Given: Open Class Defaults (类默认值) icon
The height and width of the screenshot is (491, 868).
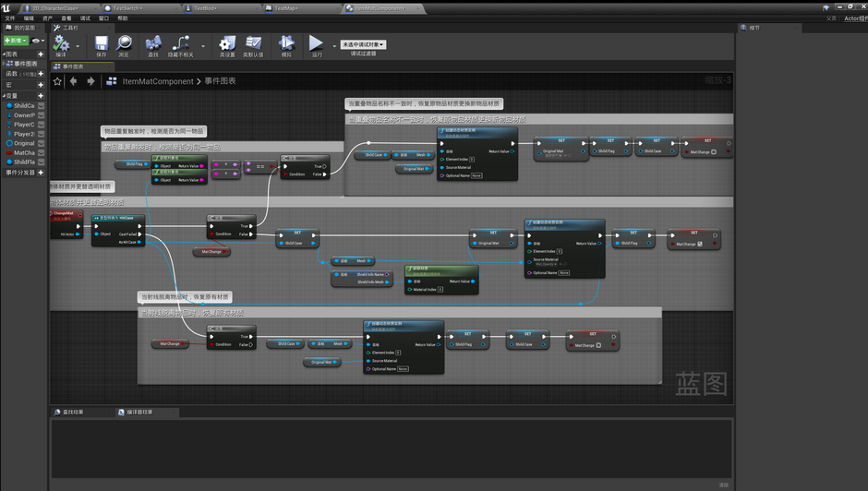Looking at the screenshot, I should point(254,43).
